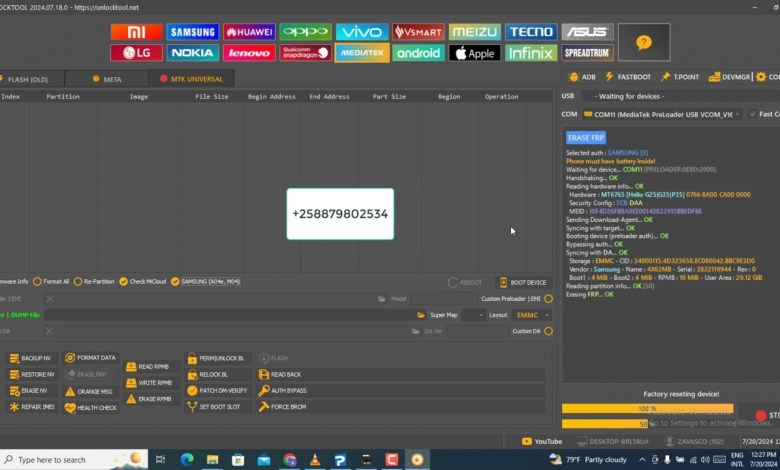Switch to the MTK UNIVERSAL tab
780x470 pixels.
(192, 79)
